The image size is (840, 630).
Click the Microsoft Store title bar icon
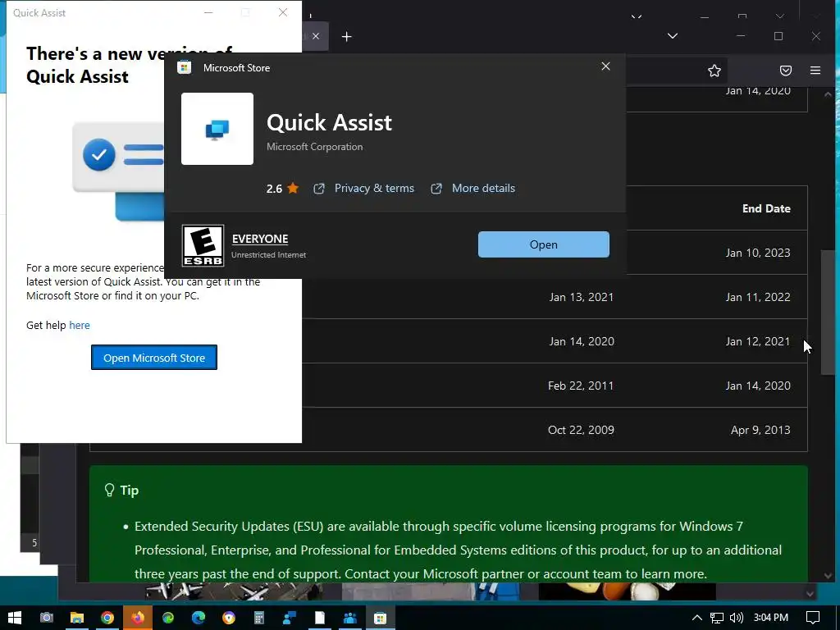(185, 67)
